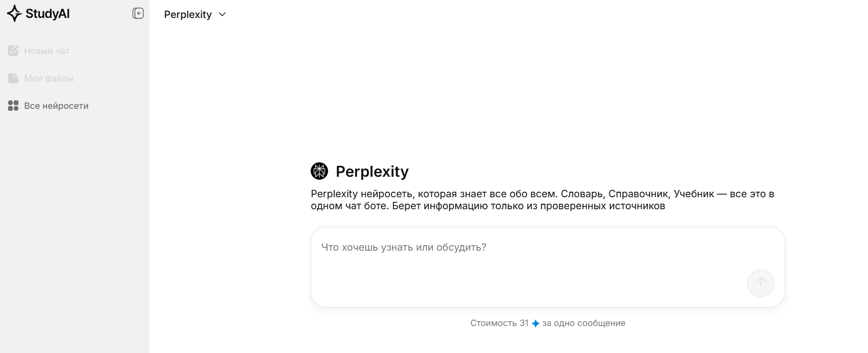Click the sparkle cost icon near Стоимость 31
This screenshot has width=868, height=353.
coord(536,323)
